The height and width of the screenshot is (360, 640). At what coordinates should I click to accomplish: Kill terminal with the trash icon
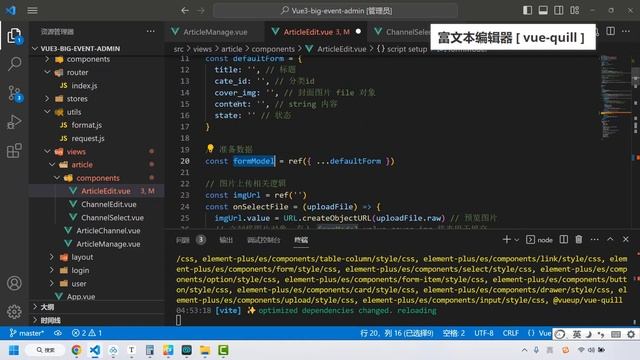click(x=579, y=240)
